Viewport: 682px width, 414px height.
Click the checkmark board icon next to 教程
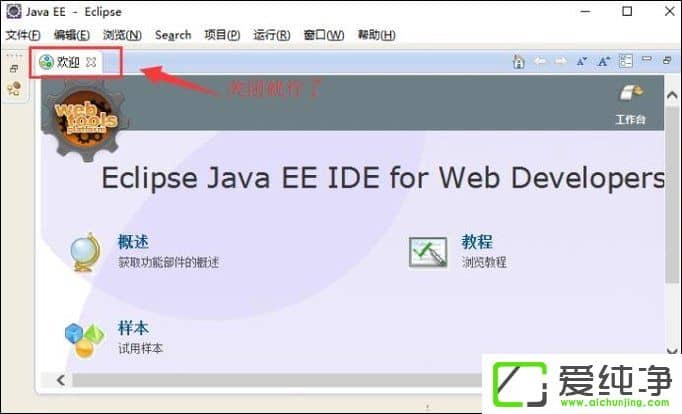point(428,253)
